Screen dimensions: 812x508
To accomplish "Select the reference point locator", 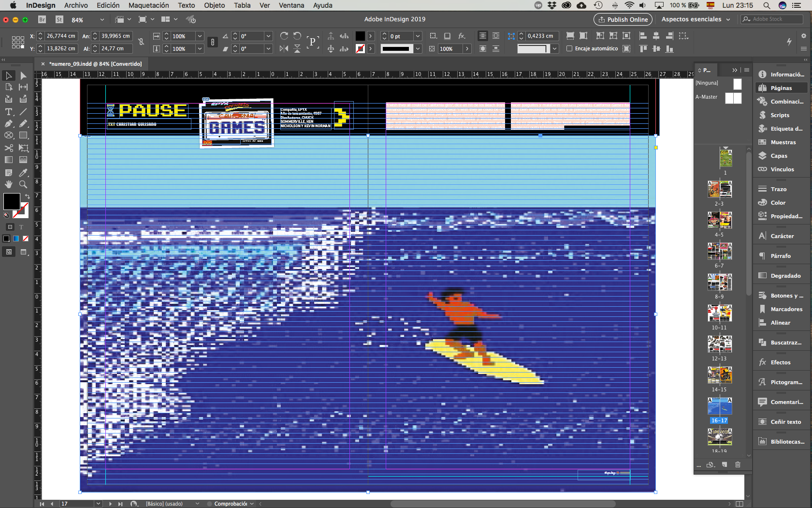I will [18, 42].
